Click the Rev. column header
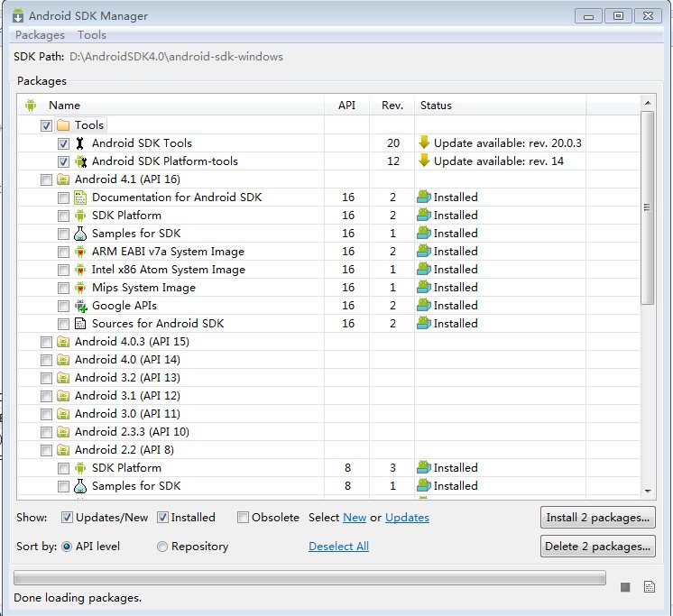 click(392, 106)
